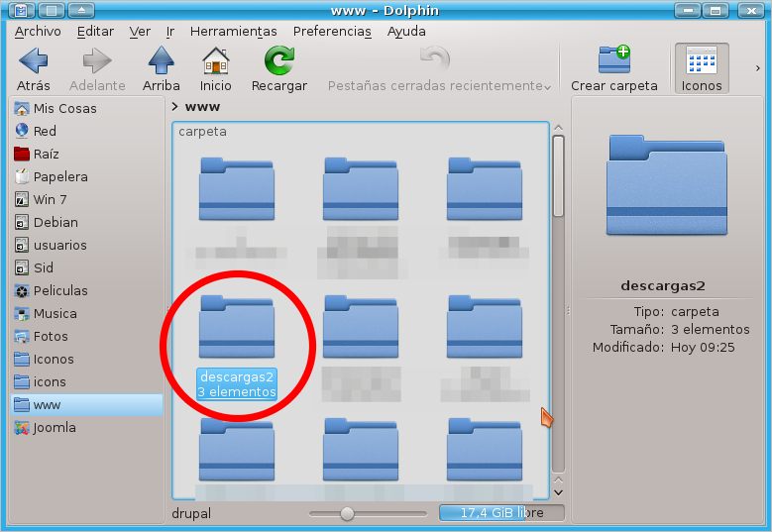
Task: Select first folder in top row
Action: pos(237,189)
